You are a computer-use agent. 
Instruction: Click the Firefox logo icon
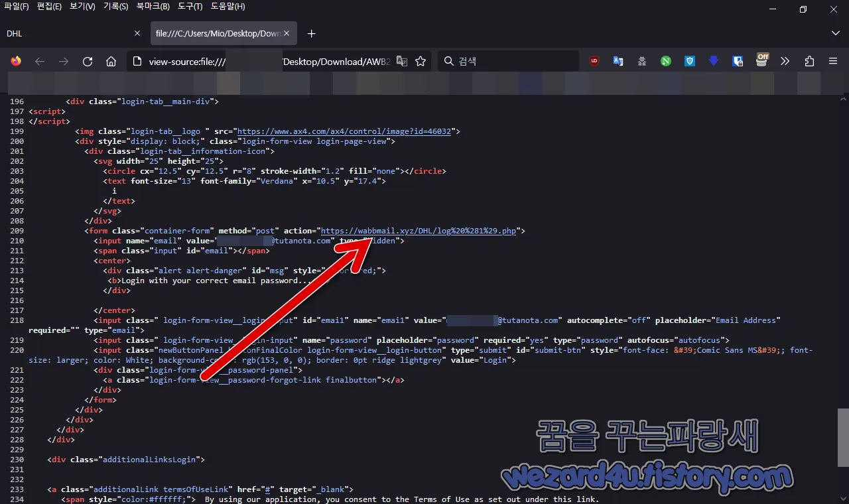16,61
